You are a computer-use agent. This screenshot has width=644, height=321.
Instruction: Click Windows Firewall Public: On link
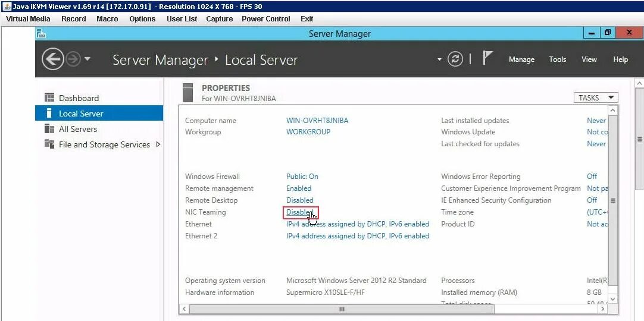(302, 177)
